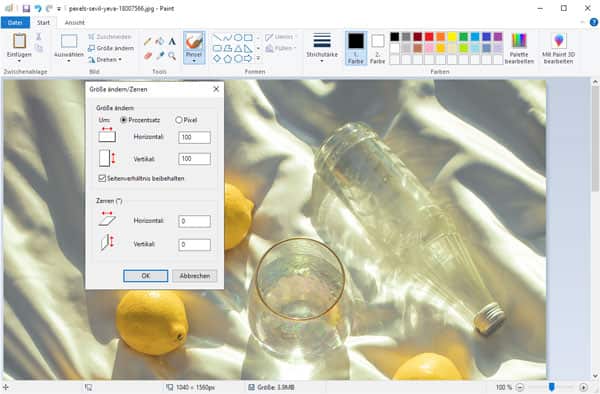Screen dimensions: 600x394
Task: Select the Prozentsatz radio button
Action: 124,120
